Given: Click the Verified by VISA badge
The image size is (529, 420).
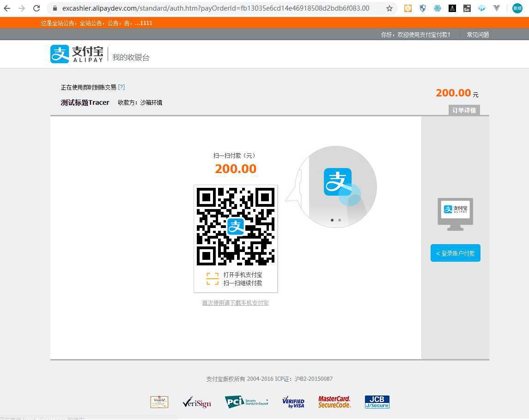Looking at the screenshot, I should click(x=293, y=402).
